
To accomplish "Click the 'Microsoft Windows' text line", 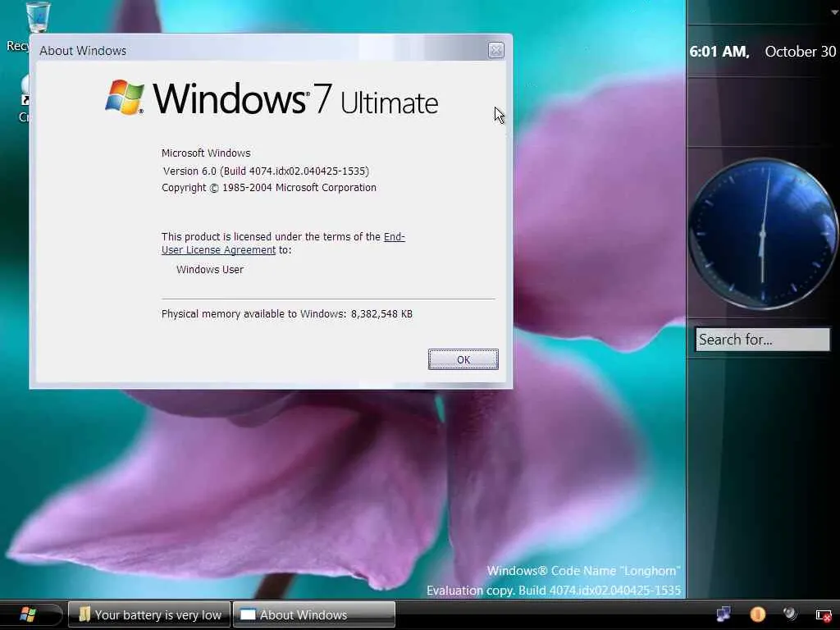I will [206, 153].
